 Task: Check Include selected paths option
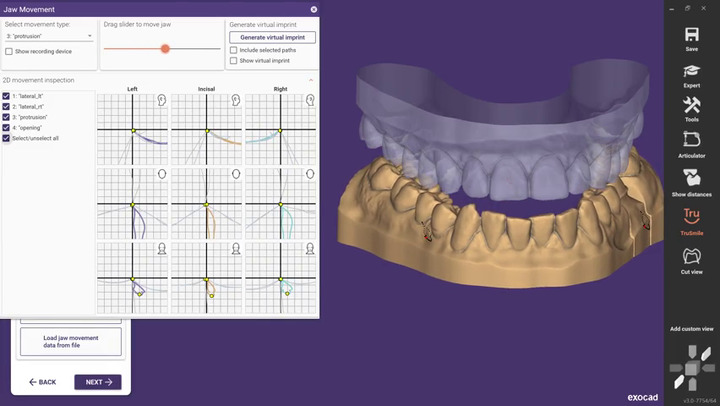pyautogui.click(x=234, y=49)
